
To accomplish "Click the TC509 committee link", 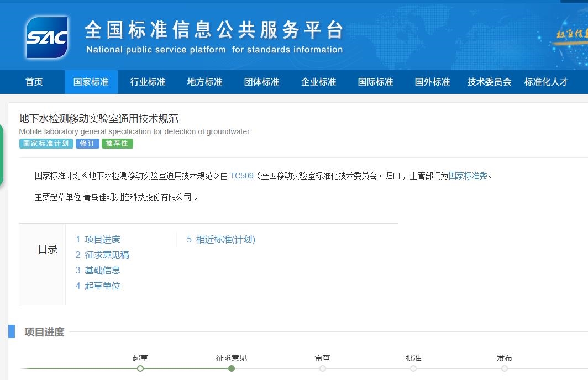I will (242, 176).
